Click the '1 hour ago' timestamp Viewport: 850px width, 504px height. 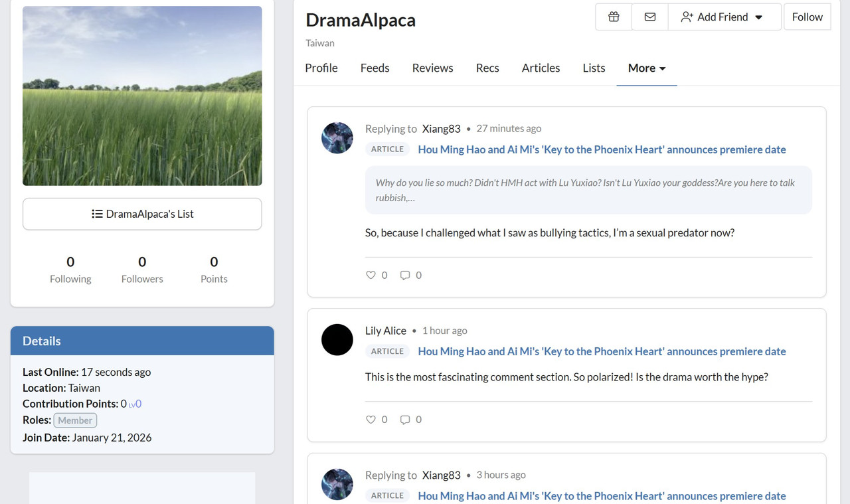point(444,331)
